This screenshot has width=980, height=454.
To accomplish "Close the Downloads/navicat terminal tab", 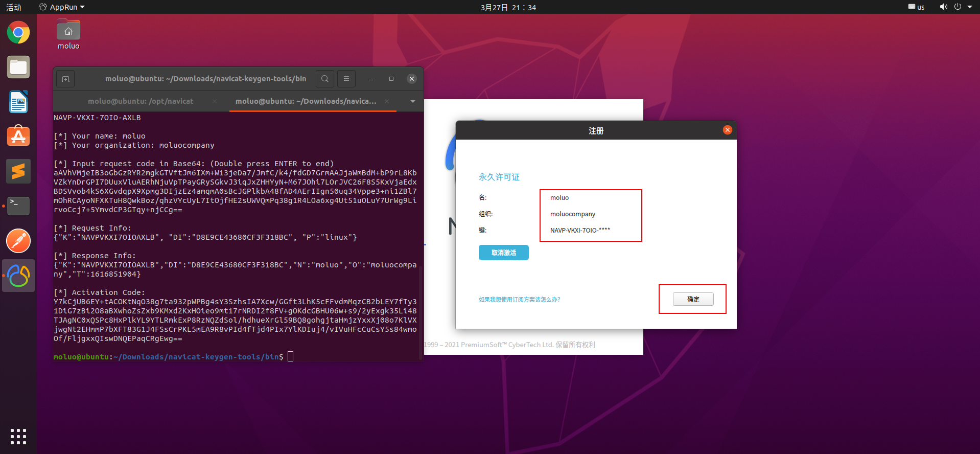I will [387, 101].
